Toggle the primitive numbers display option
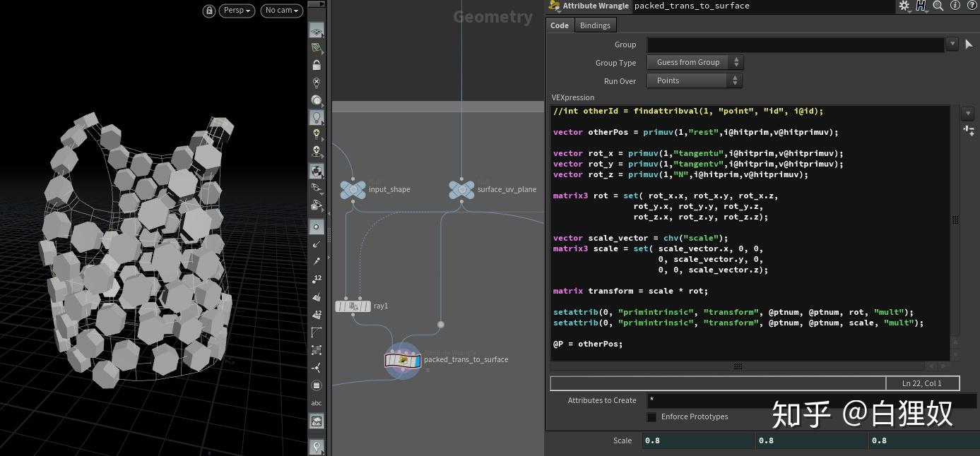980x456 pixels. (x=317, y=314)
